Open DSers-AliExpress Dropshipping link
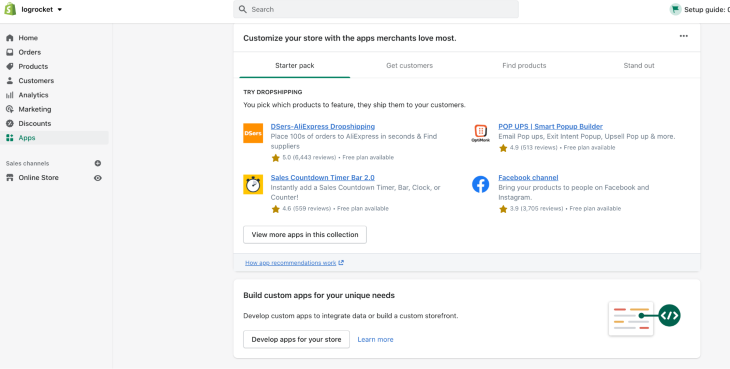 (323, 127)
